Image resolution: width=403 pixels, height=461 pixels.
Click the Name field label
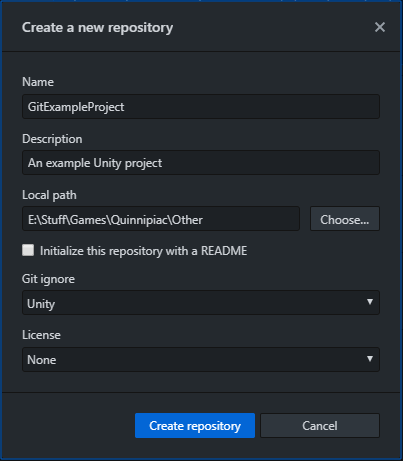38,82
